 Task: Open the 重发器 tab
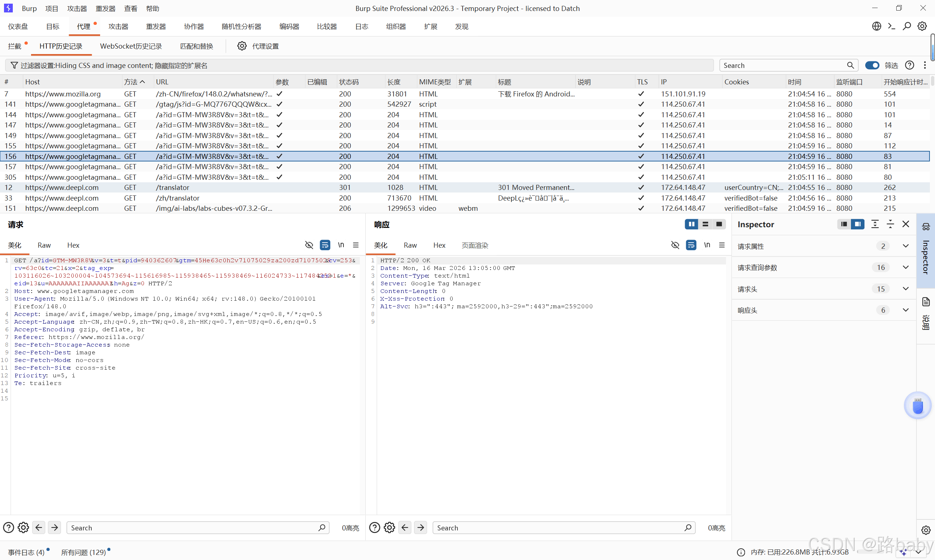pyautogui.click(x=156, y=26)
